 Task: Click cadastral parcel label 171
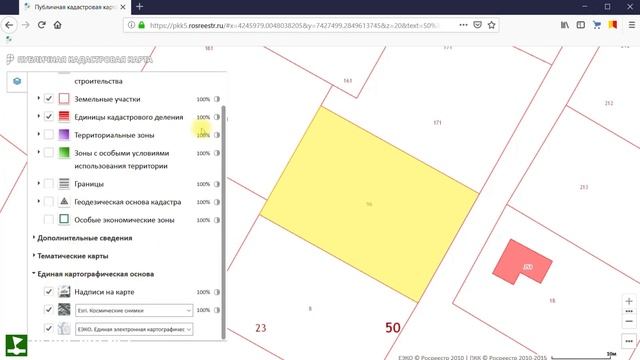437,122
